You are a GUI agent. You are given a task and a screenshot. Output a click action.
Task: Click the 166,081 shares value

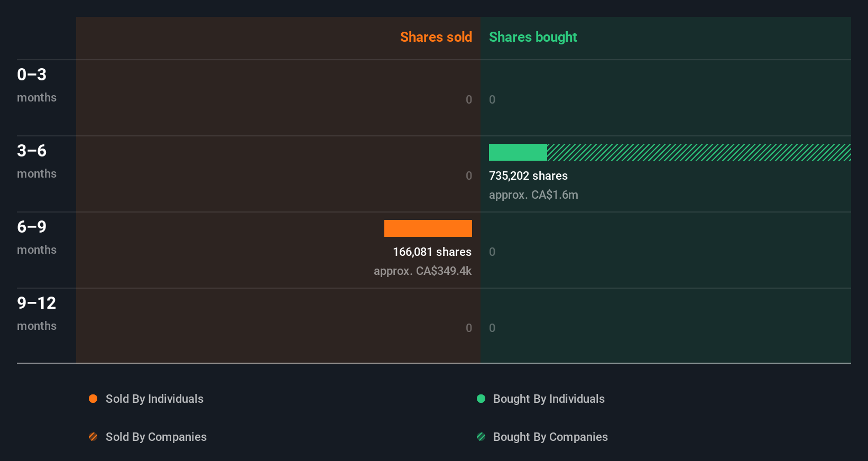pos(432,252)
